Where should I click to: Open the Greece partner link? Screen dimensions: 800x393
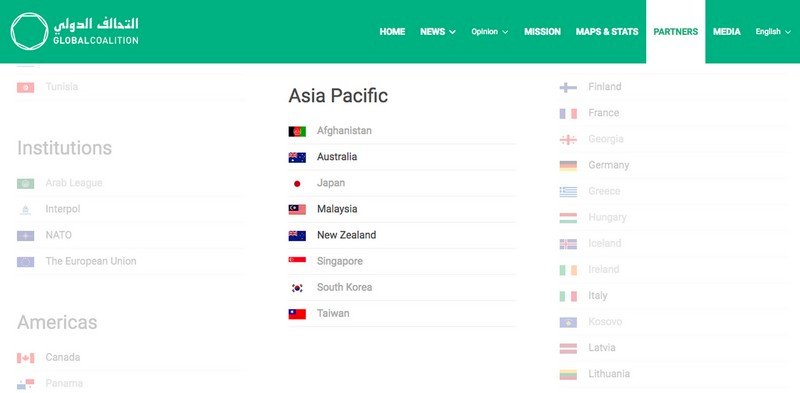pyautogui.click(x=604, y=191)
